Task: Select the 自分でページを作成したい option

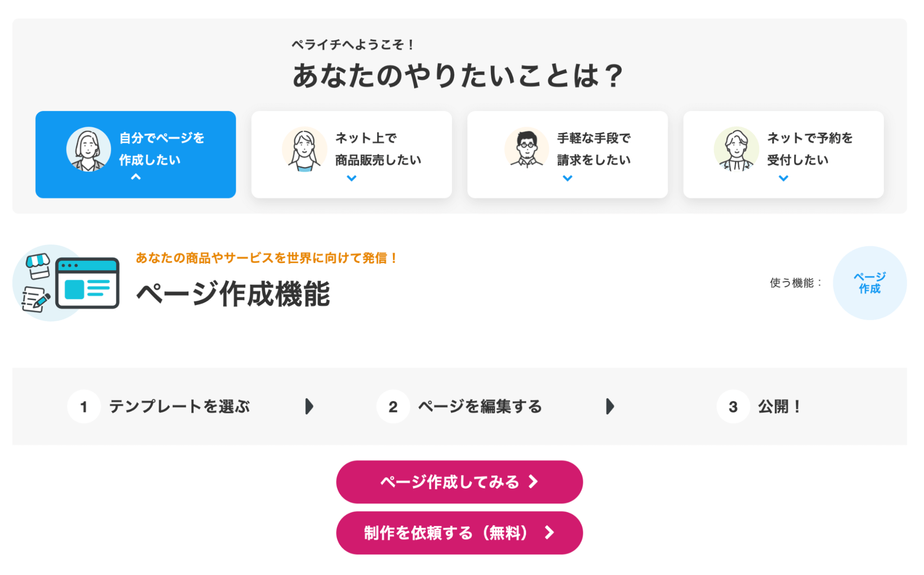Action: (x=135, y=153)
